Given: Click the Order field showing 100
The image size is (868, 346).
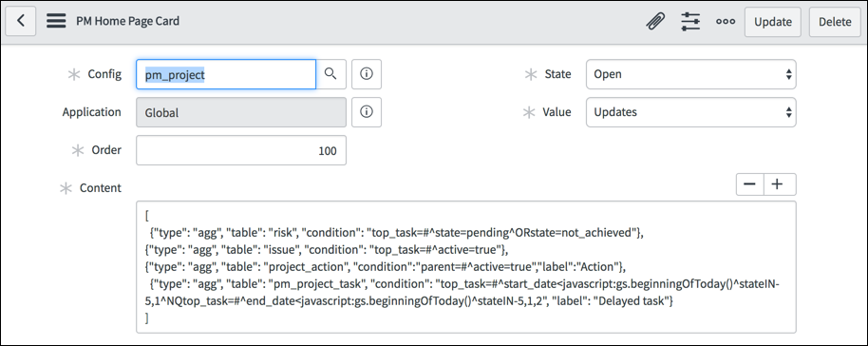Looking at the screenshot, I should [241, 150].
